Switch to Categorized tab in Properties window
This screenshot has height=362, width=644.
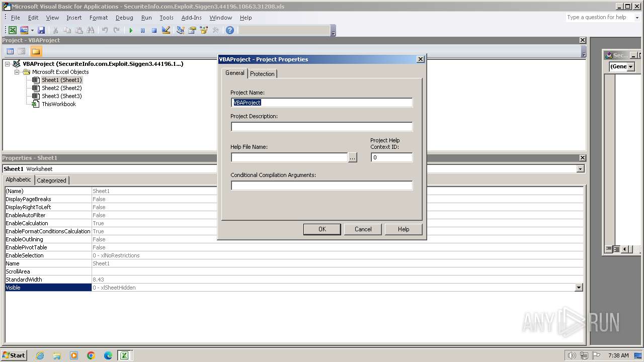[x=51, y=180]
